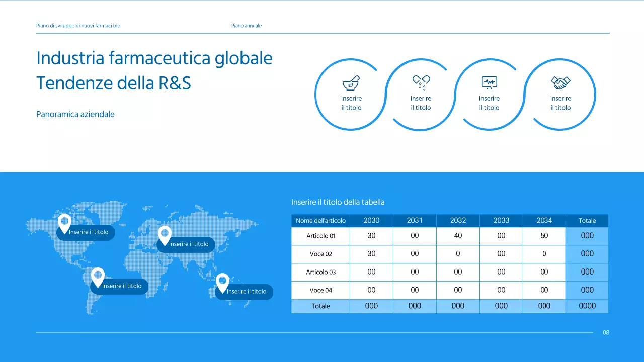Select the 'Piano di sviluppo di nuovi farmaci bio' text
644x362 pixels.
tap(78, 25)
